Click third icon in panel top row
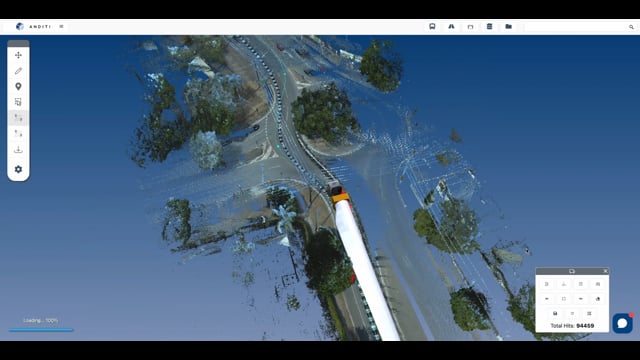The height and width of the screenshot is (360, 640). click(x=581, y=284)
